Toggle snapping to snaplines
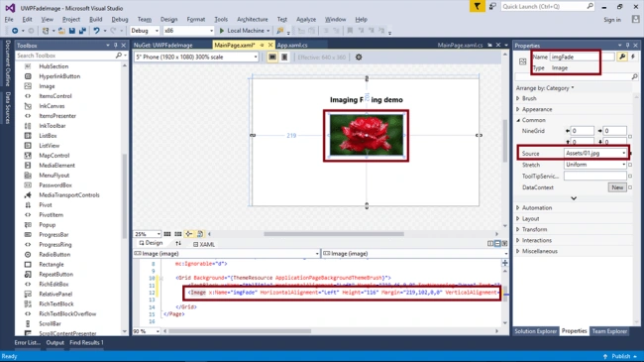This screenshot has width=644, height=362. tap(189, 234)
